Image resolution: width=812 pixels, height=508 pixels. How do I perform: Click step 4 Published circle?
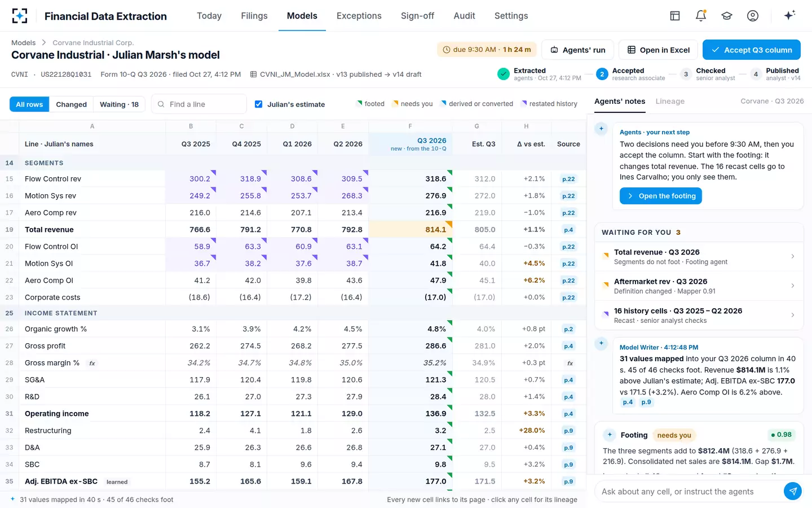pyautogui.click(x=756, y=74)
